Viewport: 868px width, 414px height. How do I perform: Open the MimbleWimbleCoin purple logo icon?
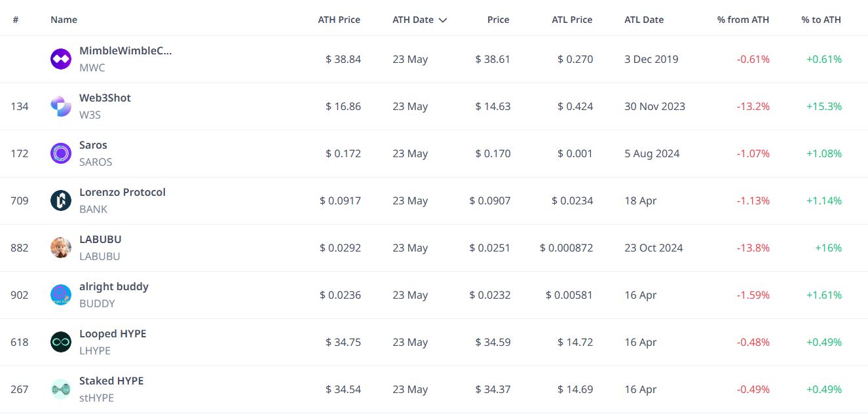(x=61, y=59)
